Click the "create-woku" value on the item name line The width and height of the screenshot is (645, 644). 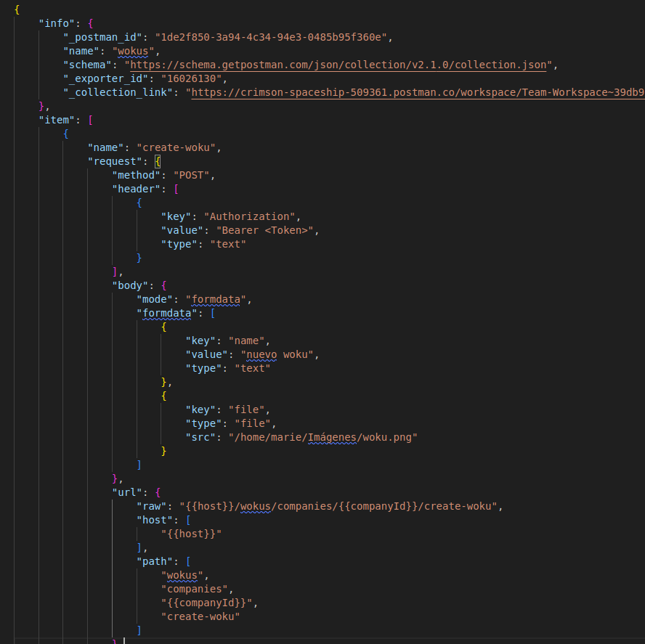[x=176, y=147]
